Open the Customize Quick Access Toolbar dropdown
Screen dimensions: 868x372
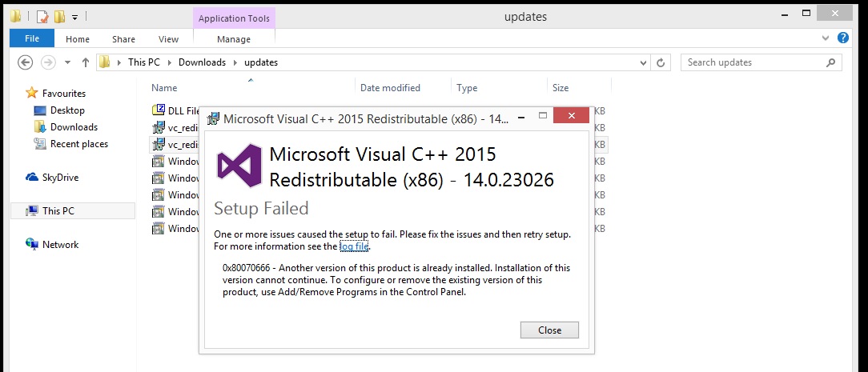[x=74, y=17]
